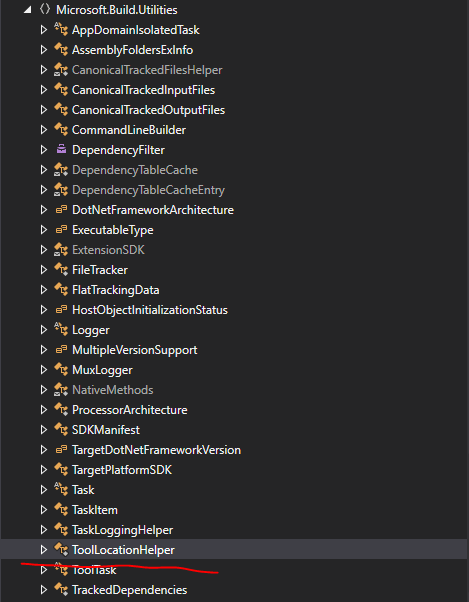
Task: Expand the TargetPlatformSDK node
Action: click(44, 470)
